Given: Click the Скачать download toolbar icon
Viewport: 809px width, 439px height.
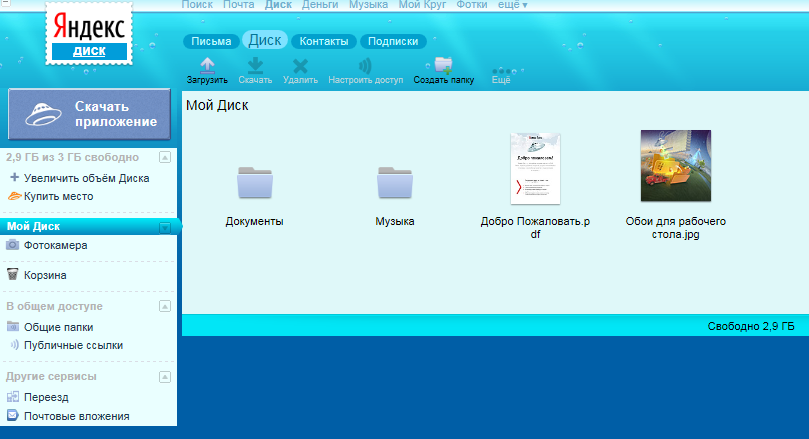Looking at the screenshot, I should click(x=255, y=66).
